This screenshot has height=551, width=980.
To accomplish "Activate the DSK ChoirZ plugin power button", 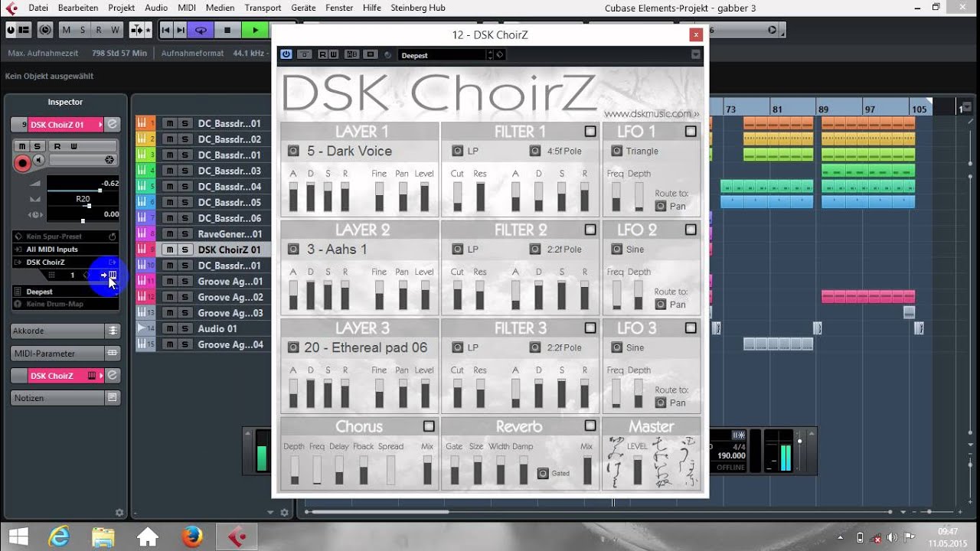I will coord(286,54).
